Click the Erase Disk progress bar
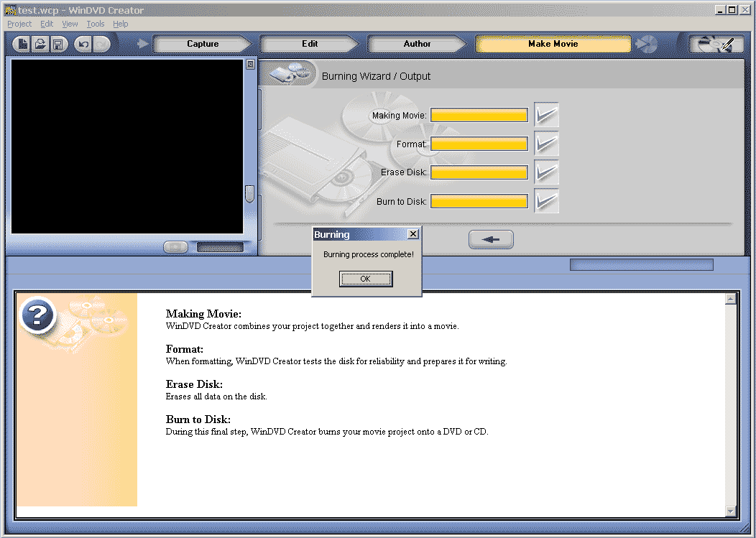This screenshot has width=756, height=538. (479, 172)
